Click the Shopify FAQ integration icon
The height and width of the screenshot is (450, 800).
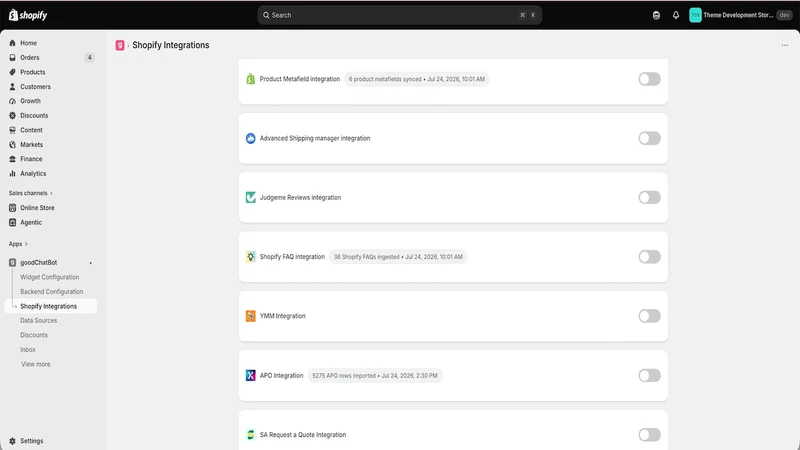[x=251, y=257]
